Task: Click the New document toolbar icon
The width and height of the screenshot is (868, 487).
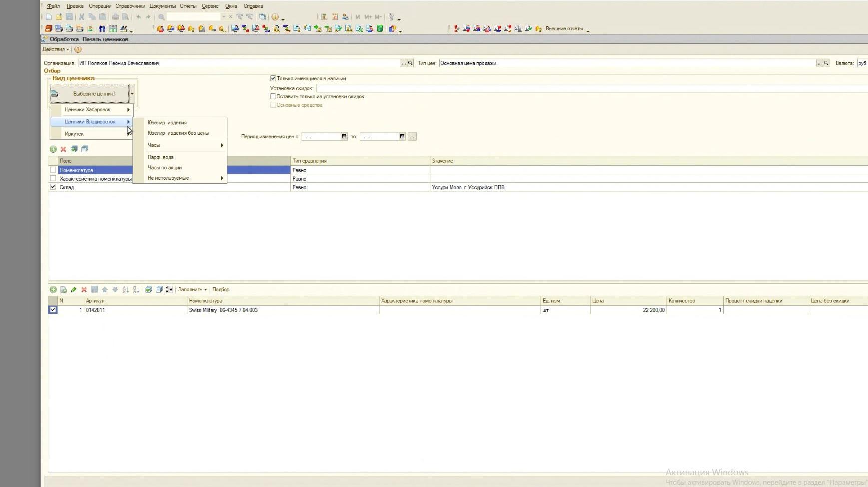Action: [49, 17]
